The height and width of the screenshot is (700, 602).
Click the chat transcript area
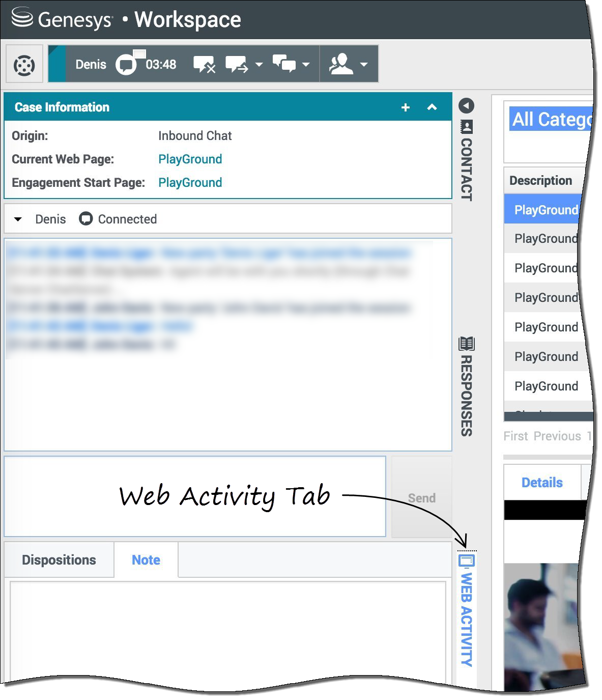pyautogui.click(x=227, y=345)
